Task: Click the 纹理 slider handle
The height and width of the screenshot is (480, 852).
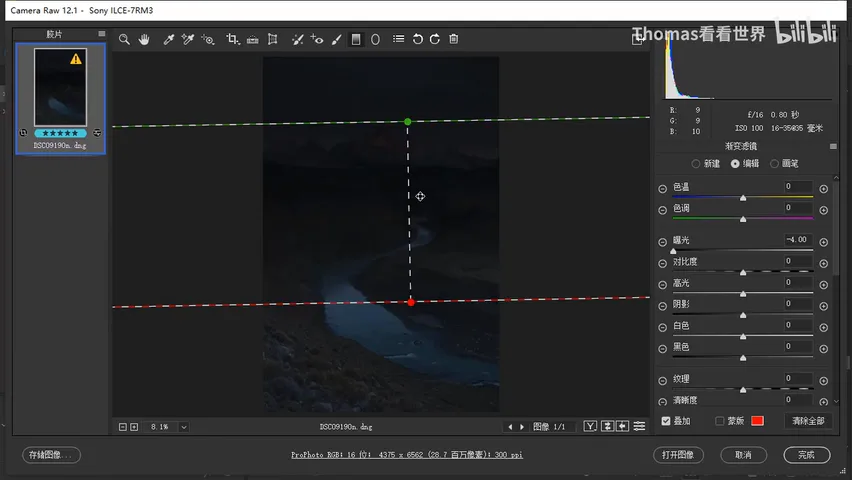Action: click(x=743, y=390)
